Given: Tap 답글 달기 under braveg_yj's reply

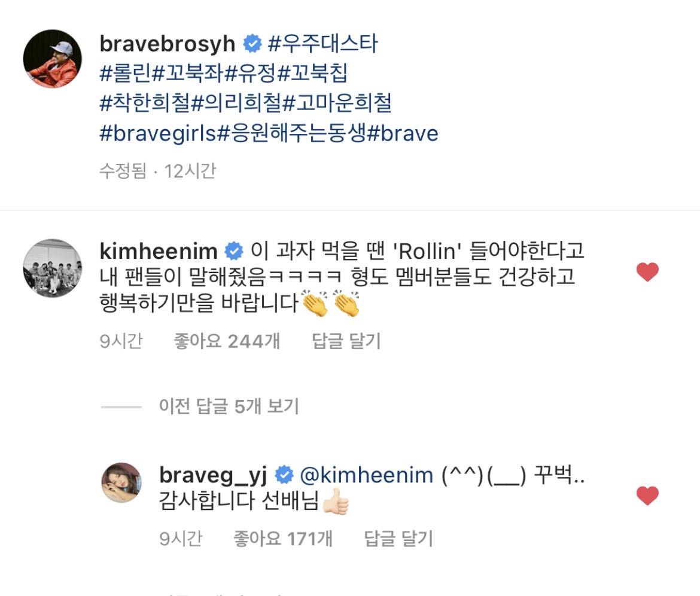Looking at the screenshot, I should tap(398, 539).
